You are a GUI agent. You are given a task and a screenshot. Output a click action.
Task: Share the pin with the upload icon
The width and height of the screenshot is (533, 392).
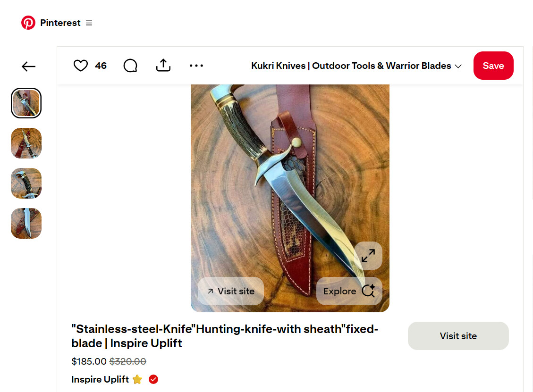pos(163,65)
